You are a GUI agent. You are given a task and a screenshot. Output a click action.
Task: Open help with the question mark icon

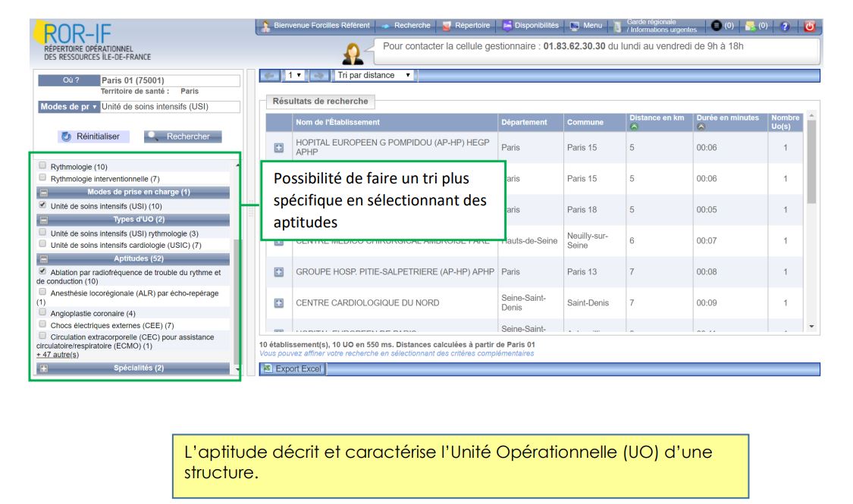click(785, 26)
